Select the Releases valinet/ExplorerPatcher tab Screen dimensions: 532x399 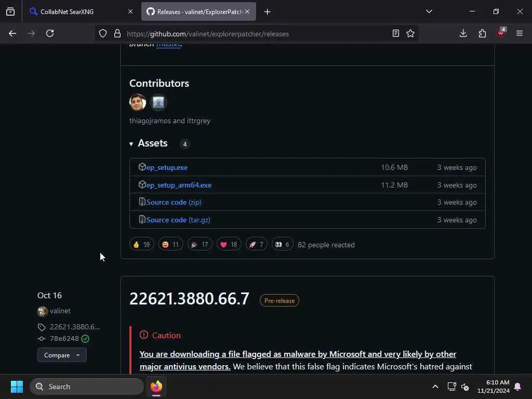coord(198,12)
